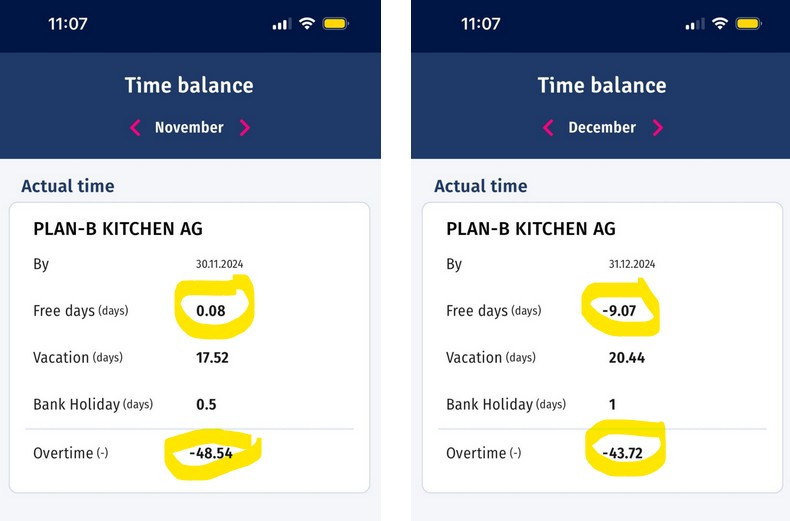Go to next month after November
Screen dimensions: 790x521
pos(245,127)
